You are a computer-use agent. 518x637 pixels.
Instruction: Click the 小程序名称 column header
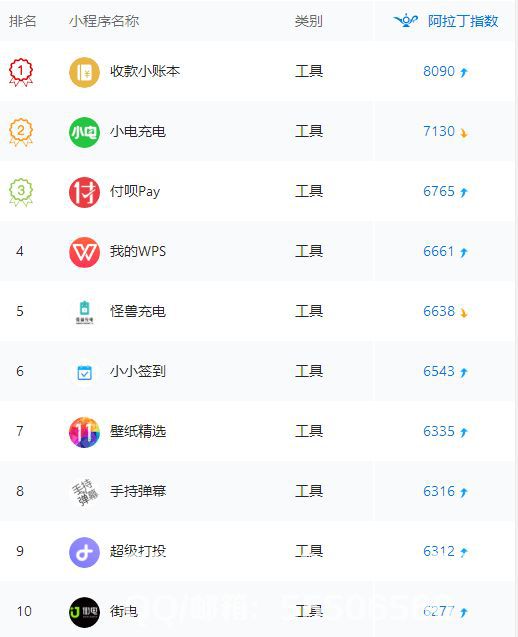coord(104,21)
